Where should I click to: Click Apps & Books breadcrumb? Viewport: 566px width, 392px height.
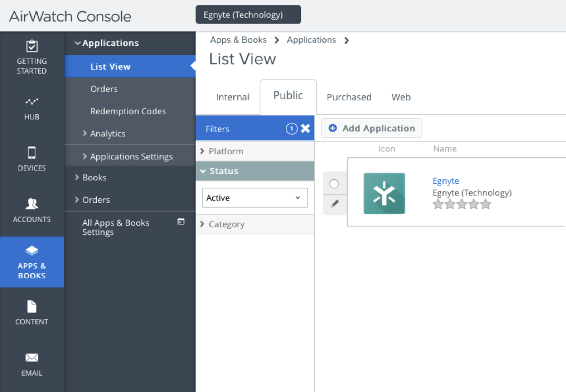(x=238, y=39)
